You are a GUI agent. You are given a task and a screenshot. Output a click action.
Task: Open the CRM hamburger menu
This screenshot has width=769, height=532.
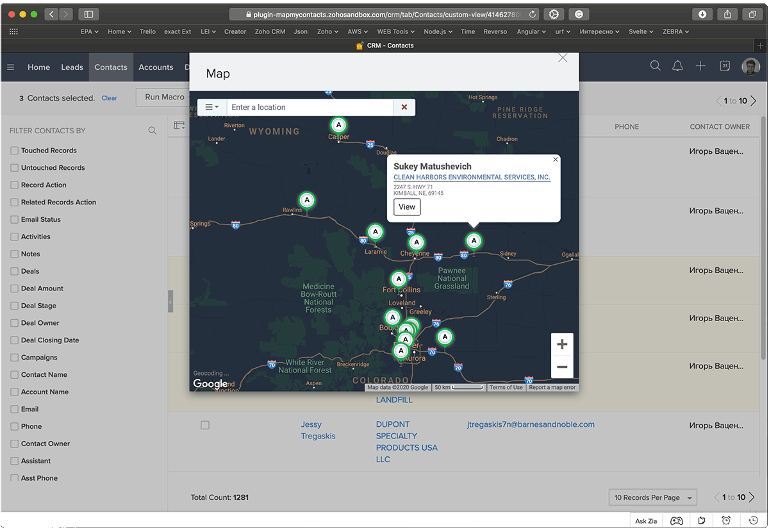coord(10,67)
